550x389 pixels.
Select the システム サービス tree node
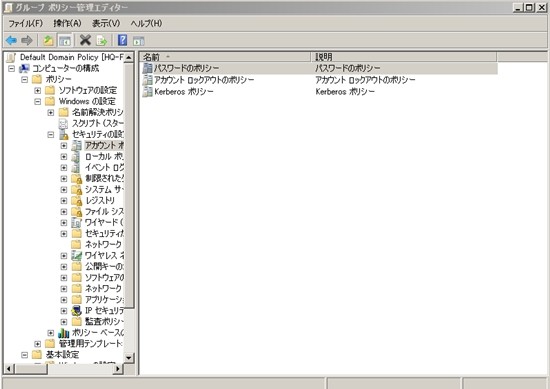104,190
